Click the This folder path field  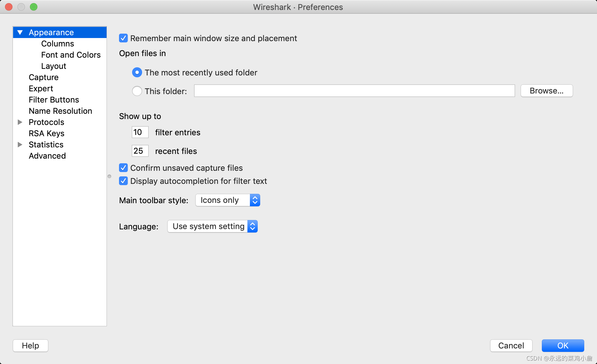tap(354, 91)
